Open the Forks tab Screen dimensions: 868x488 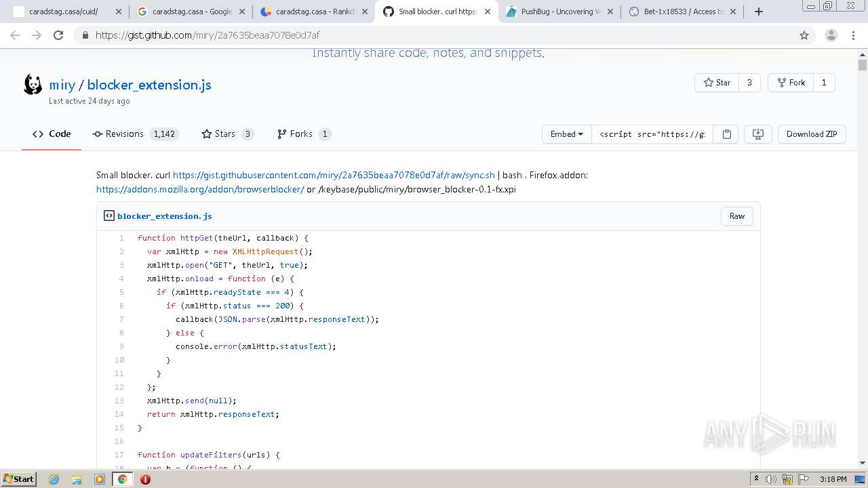pyautogui.click(x=304, y=134)
